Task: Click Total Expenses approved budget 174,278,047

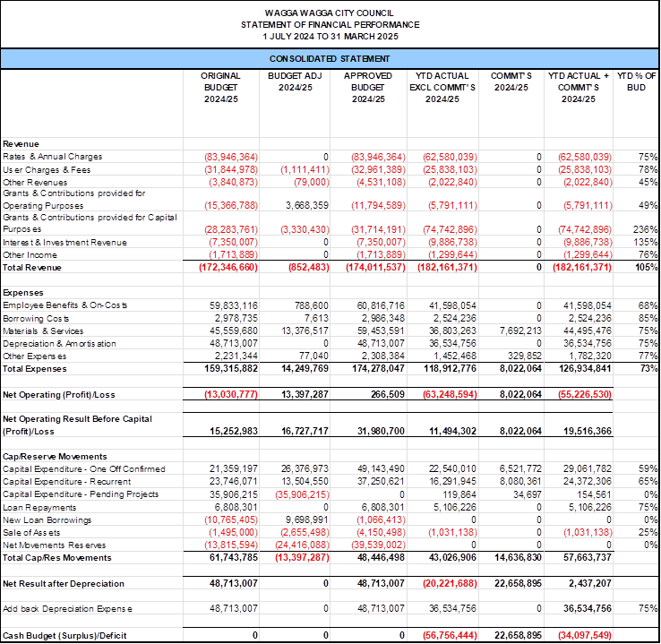Action: (378, 369)
